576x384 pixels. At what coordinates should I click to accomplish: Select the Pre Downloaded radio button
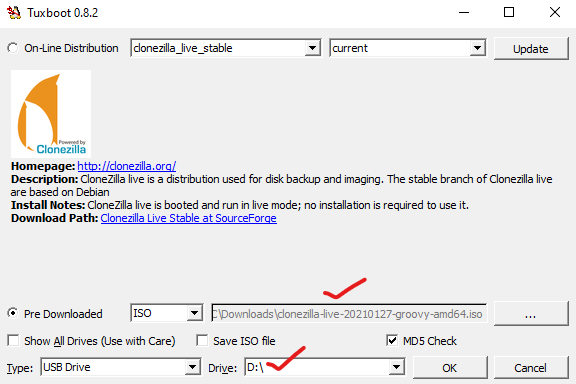point(13,313)
